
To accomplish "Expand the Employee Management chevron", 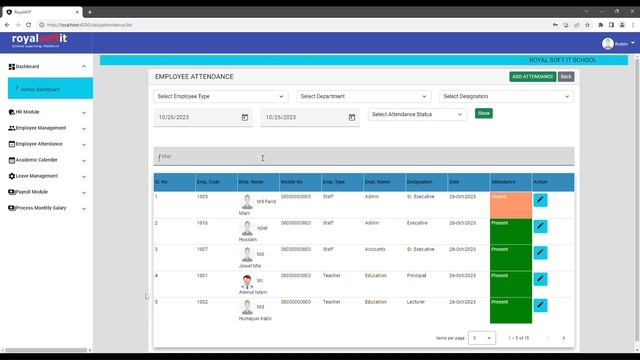I will [x=84, y=129].
